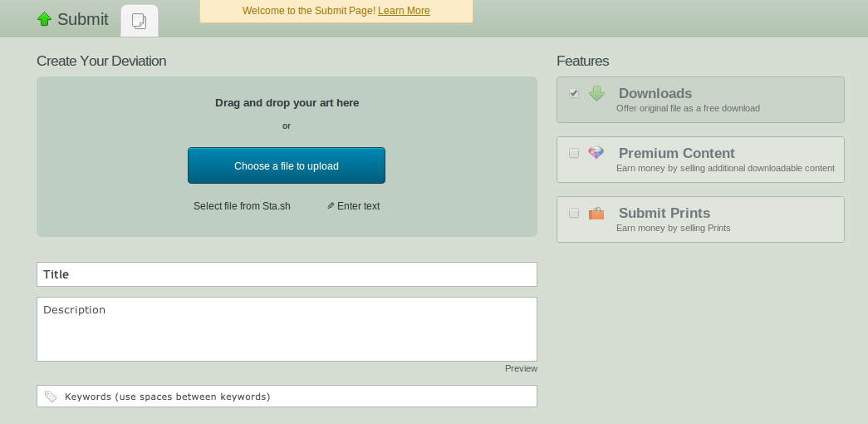Image resolution: width=868 pixels, height=424 pixels.
Task: Enable the Premium Content checkbox
Action: point(574,153)
